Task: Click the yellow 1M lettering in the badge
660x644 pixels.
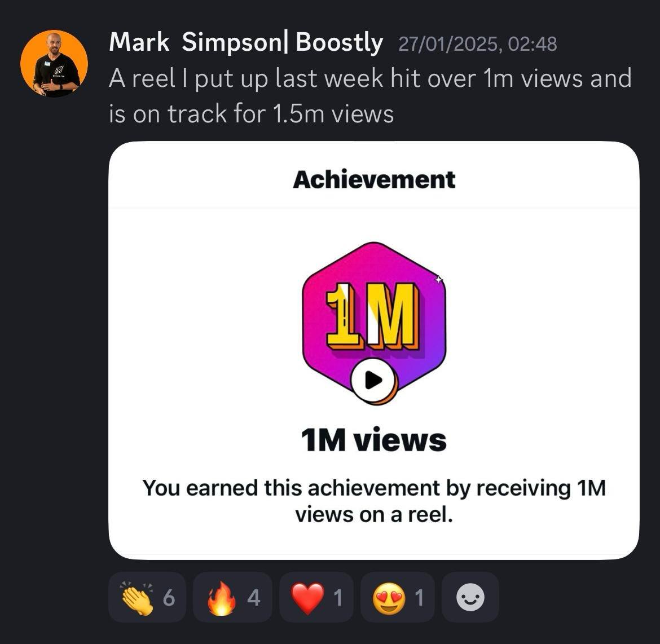Action: (x=372, y=316)
